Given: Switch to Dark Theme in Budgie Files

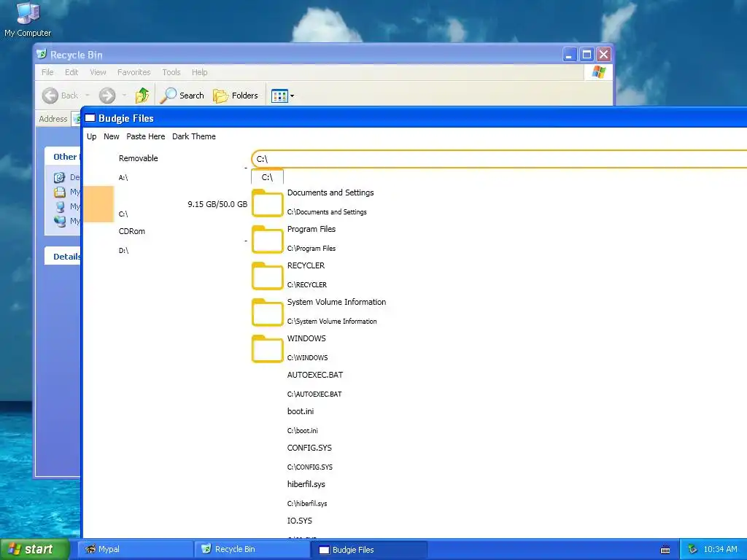Looking at the screenshot, I should [x=194, y=136].
